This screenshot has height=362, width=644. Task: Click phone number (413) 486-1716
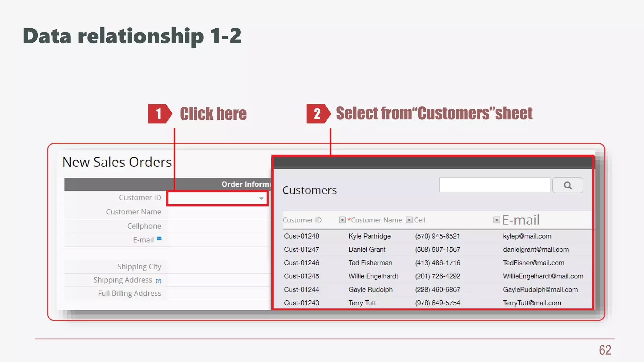(x=437, y=263)
